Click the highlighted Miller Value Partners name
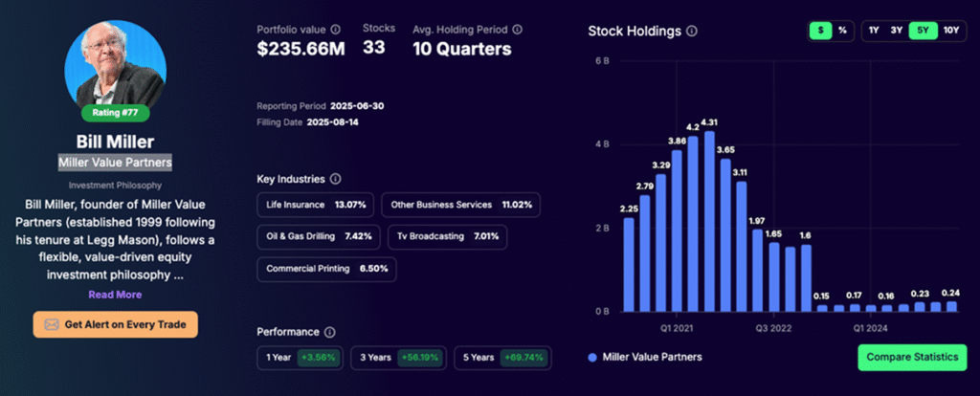980x396 pixels. point(115,163)
